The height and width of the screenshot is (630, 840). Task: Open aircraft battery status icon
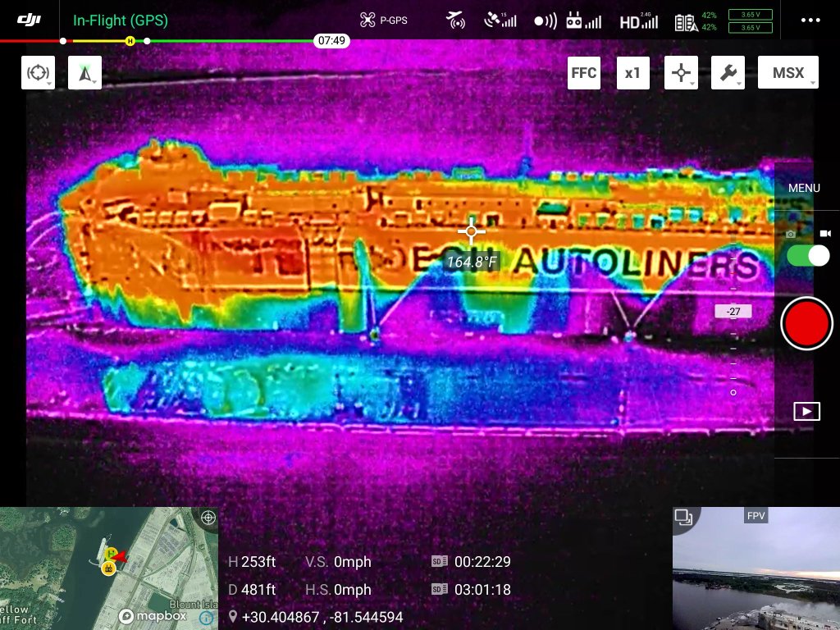(695, 21)
